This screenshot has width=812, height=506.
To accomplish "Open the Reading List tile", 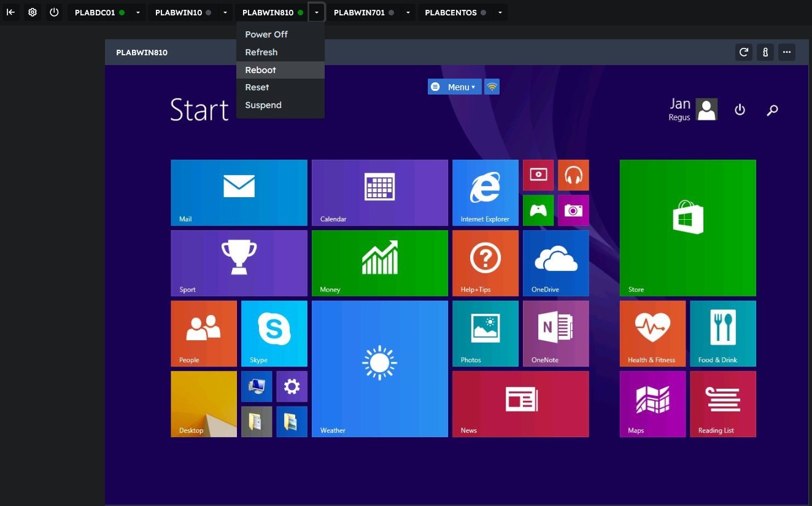I will tap(723, 404).
